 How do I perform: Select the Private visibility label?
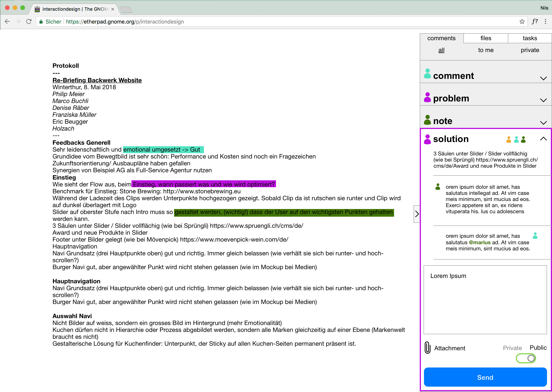click(512, 348)
